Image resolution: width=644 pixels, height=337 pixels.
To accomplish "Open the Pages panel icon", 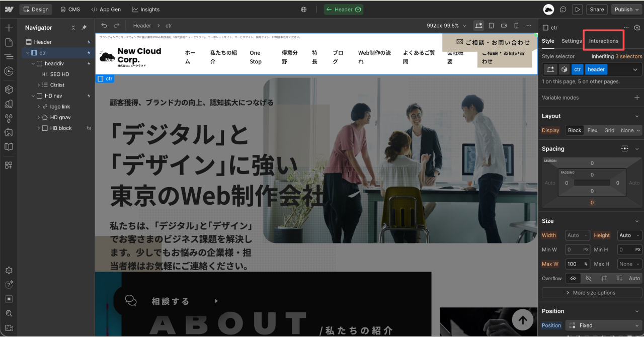I will click(x=9, y=42).
